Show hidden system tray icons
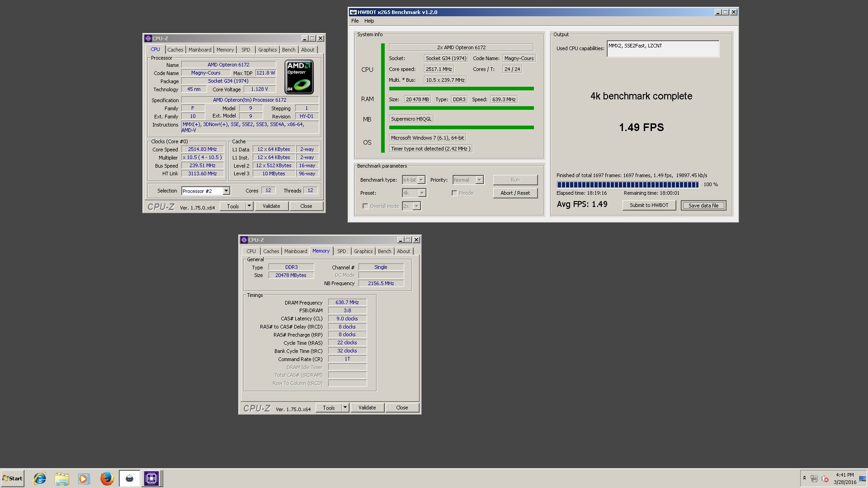 click(804, 478)
